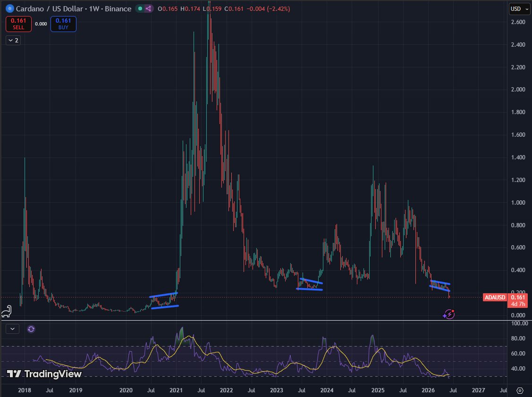This screenshot has height=397, width=532.
Task: Click the 2025 time axis label
Action: 378,390
